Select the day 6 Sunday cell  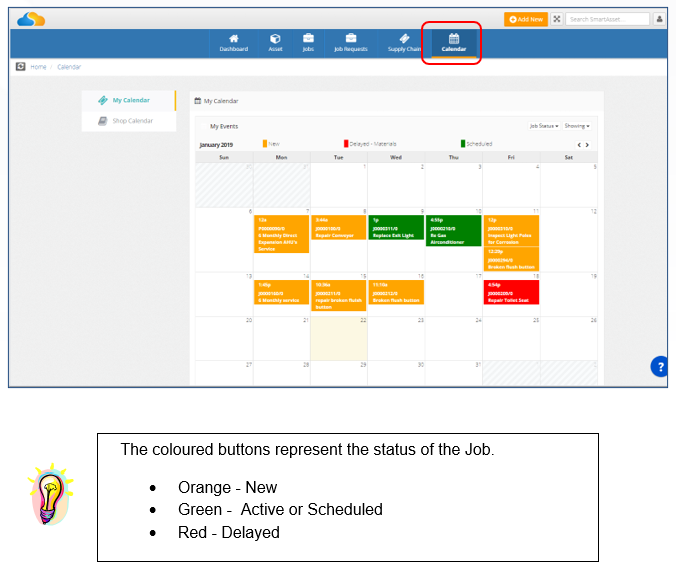(224, 240)
